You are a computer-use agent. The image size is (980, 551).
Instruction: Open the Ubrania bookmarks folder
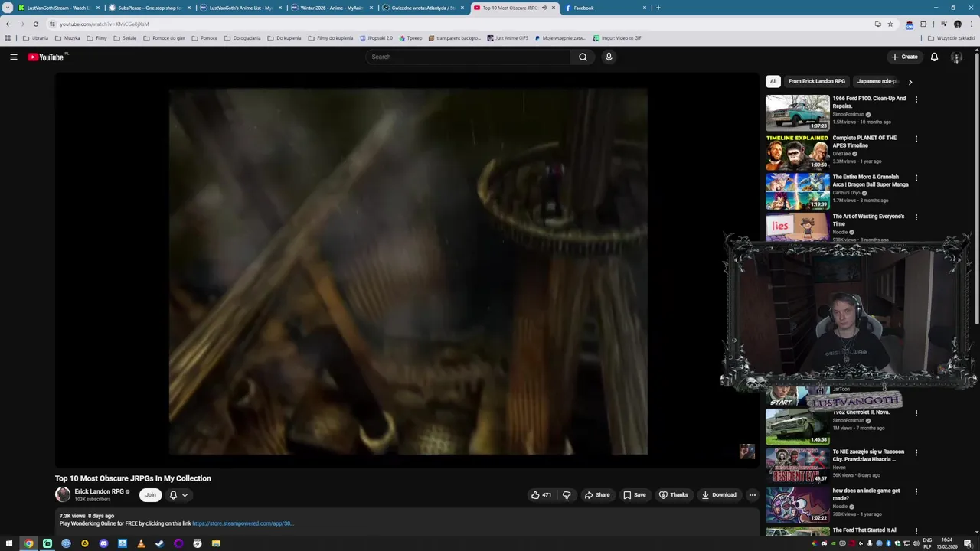coord(36,38)
